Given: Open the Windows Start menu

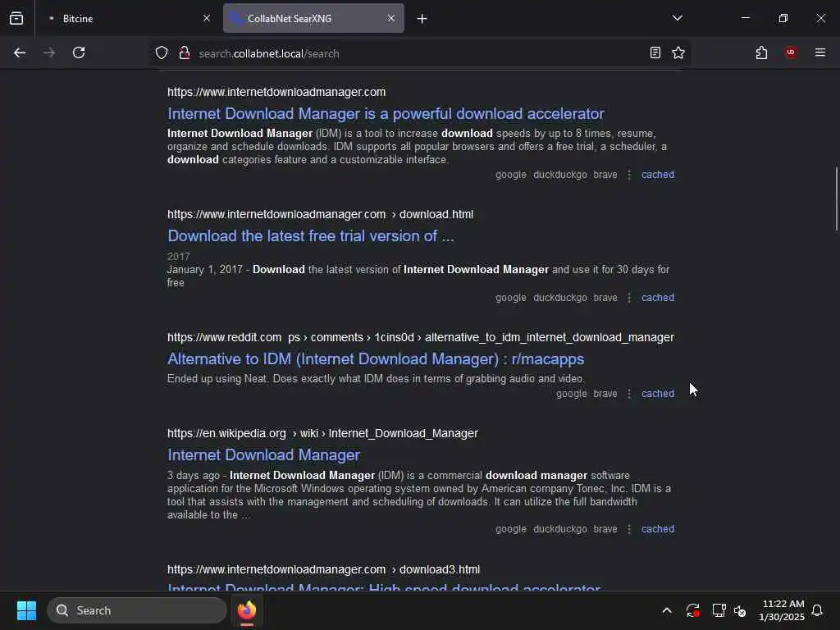Looking at the screenshot, I should pyautogui.click(x=26, y=610).
